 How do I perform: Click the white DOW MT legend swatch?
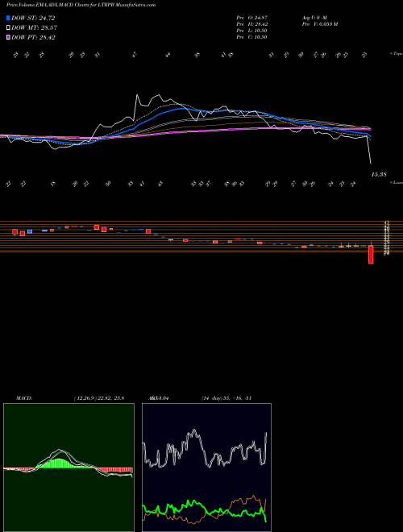click(x=9, y=28)
